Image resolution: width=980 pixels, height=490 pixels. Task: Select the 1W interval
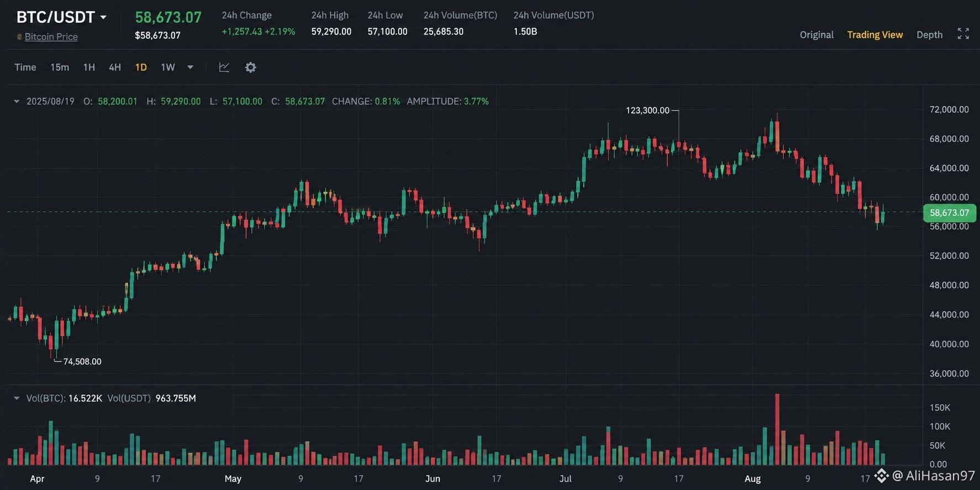168,67
